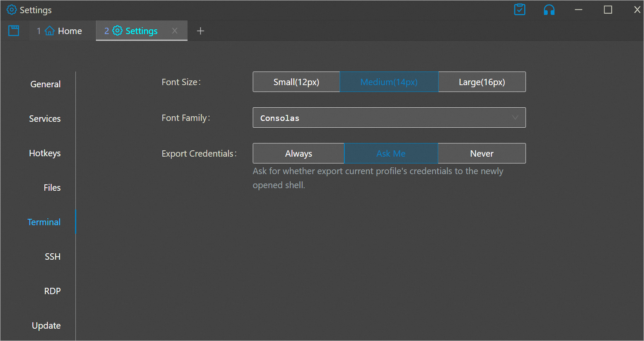Screen dimensions: 644x341
Task: Open the Font Family Consolas dropdown
Action: (389, 117)
